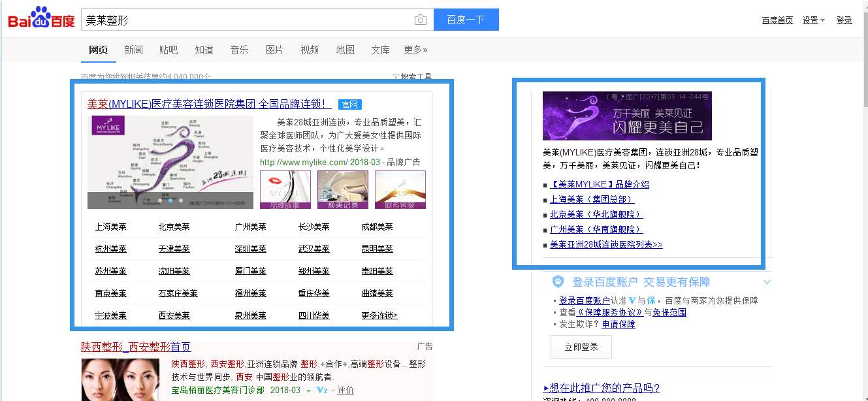Open 上海美莱（集团总部） link
Image resolution: width=868 pixels, height=401 pixels.
(x=592, y=199)
